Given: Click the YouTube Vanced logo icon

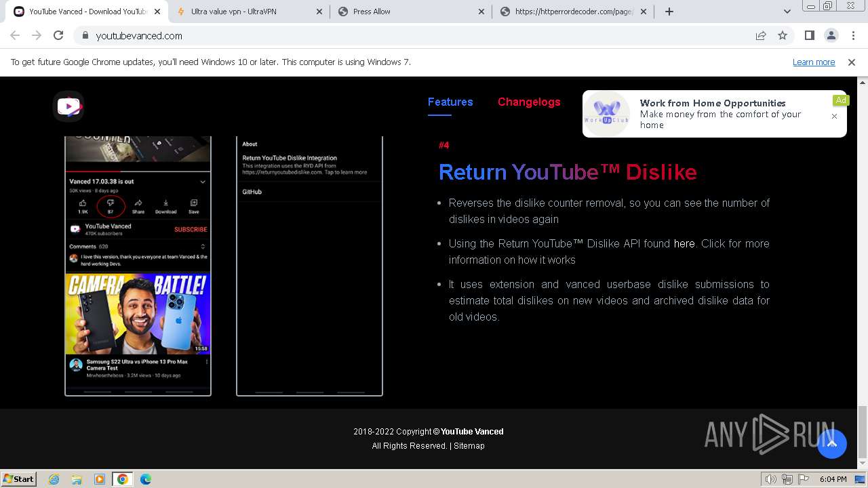Looking at the screenshot, I should 68,106.
